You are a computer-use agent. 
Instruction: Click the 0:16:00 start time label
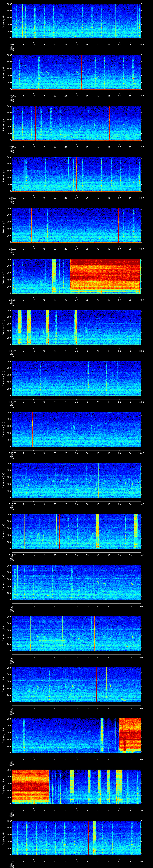[12, 810]
